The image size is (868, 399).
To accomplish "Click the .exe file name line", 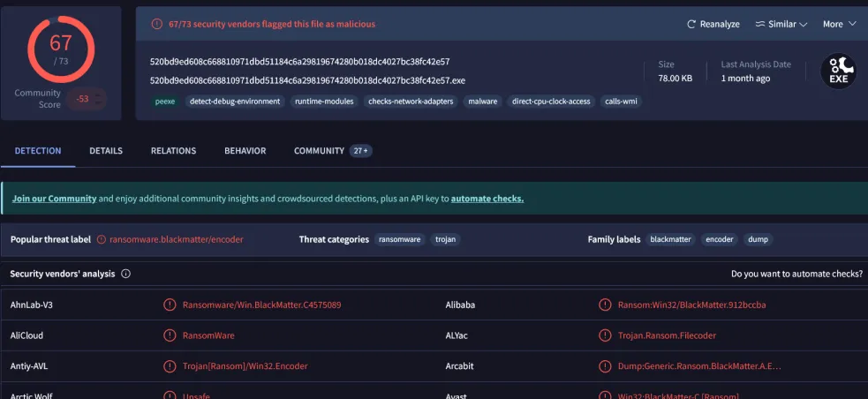I will (307, 80).
